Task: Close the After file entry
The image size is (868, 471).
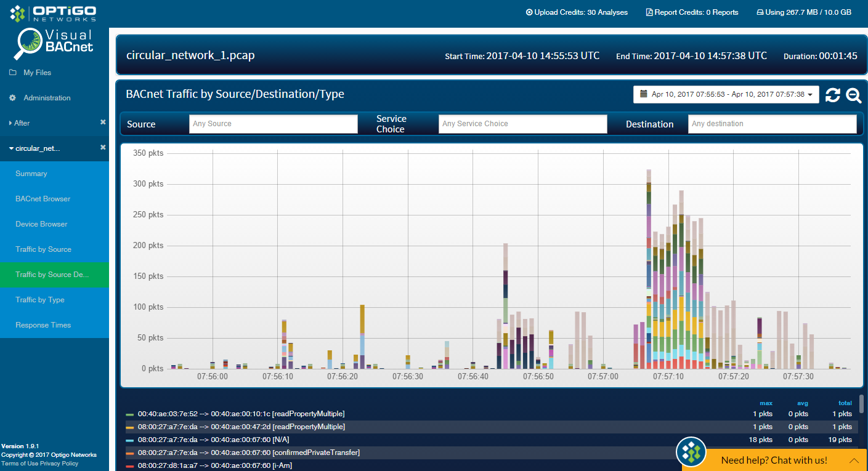Action: click(x=103, y=123)
